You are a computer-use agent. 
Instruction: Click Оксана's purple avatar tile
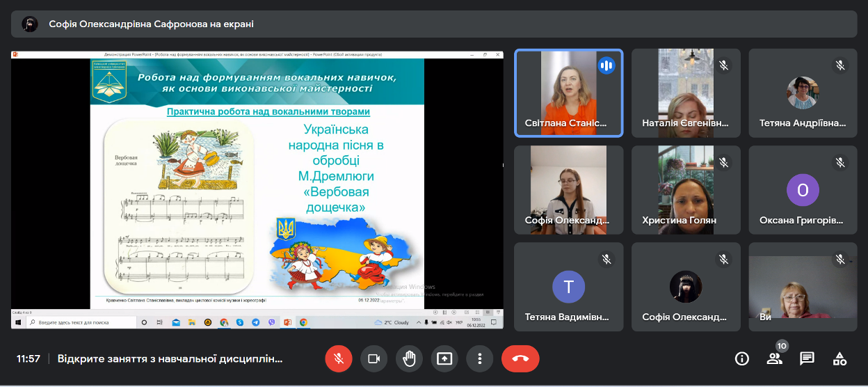click(x=803, y=189)
